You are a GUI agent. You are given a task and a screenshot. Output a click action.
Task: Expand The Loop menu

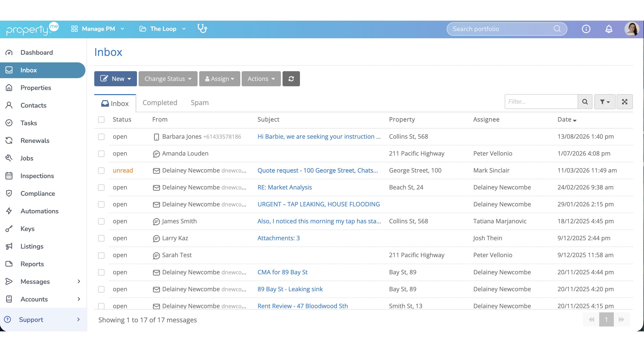(x=163, y=29)
